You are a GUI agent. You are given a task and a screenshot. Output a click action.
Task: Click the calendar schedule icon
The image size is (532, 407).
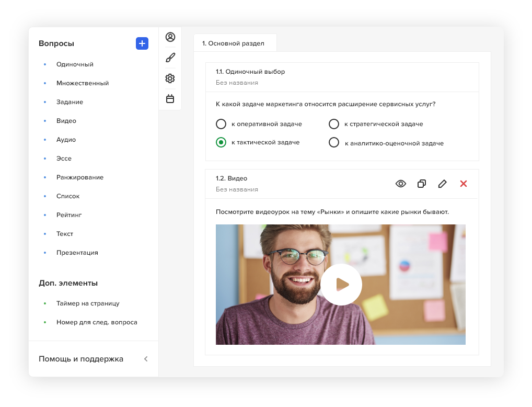click(x=170, y=99)
